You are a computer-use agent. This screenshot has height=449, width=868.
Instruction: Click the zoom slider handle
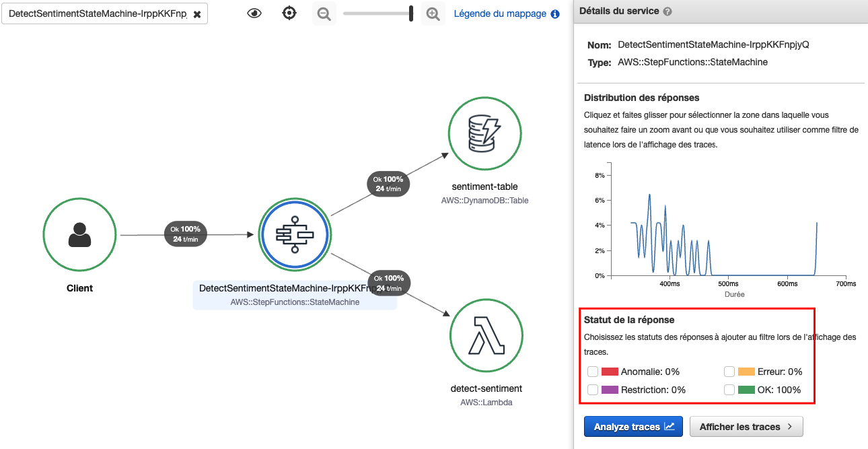[411, 13]
